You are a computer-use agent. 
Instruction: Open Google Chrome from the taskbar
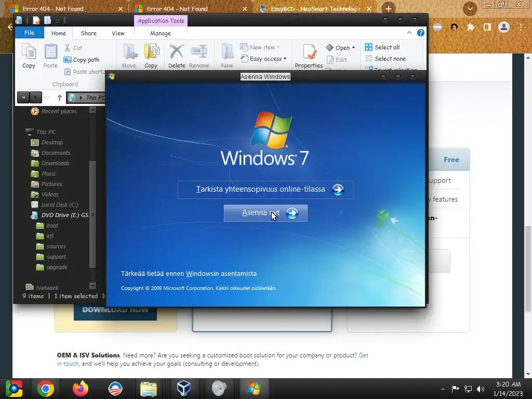click(46, 389)
